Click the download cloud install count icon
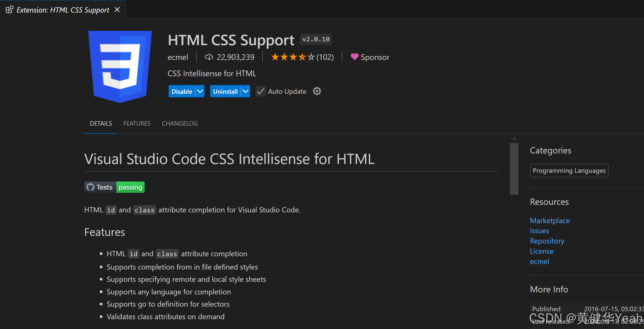Image resolution: width=644 pixels, height=329 pixels. 209,57
